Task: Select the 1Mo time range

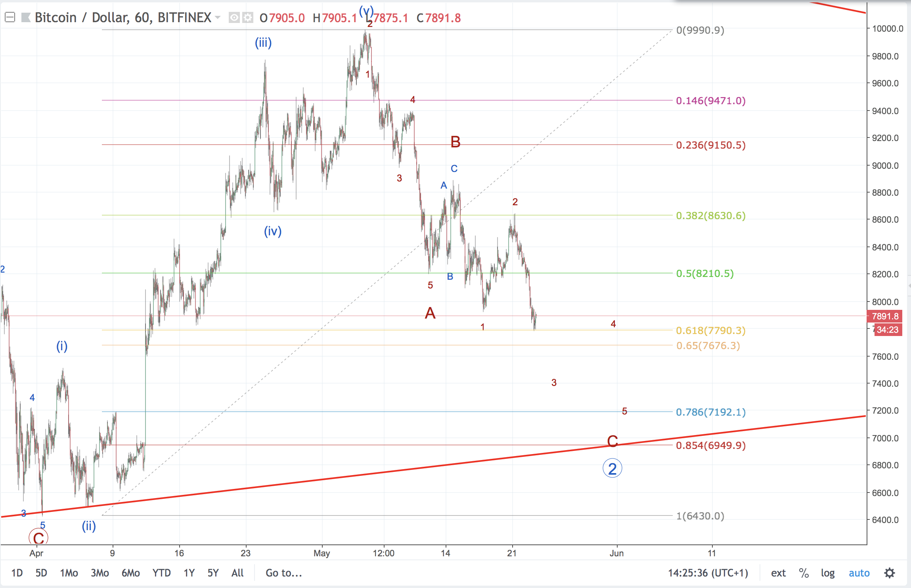Action: pyautogui.click(x=69, y=573)
